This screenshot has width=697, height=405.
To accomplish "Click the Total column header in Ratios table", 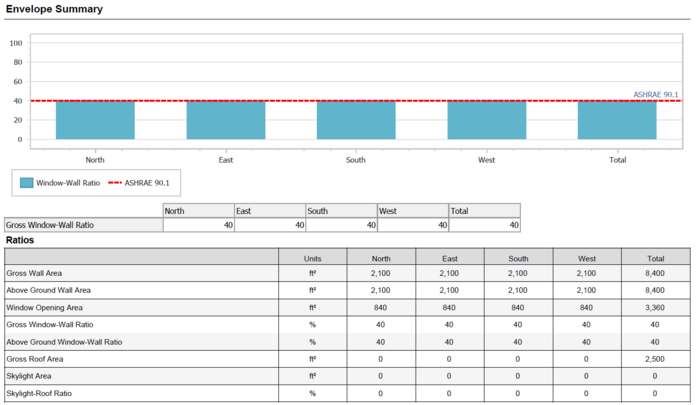I will (x=656, y=258).
